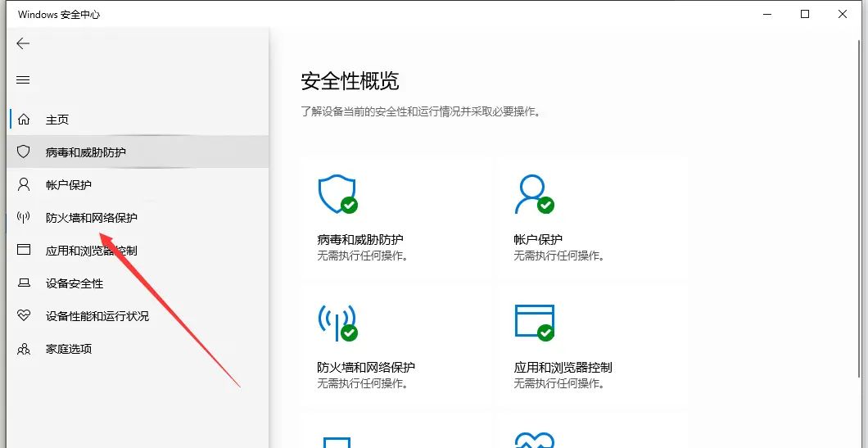Click the large window icon of 应用和浏览器控制 card

tap(534, 322)
